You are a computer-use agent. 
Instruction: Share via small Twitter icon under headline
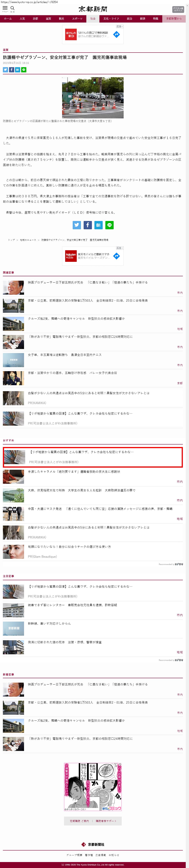(5, 70)
